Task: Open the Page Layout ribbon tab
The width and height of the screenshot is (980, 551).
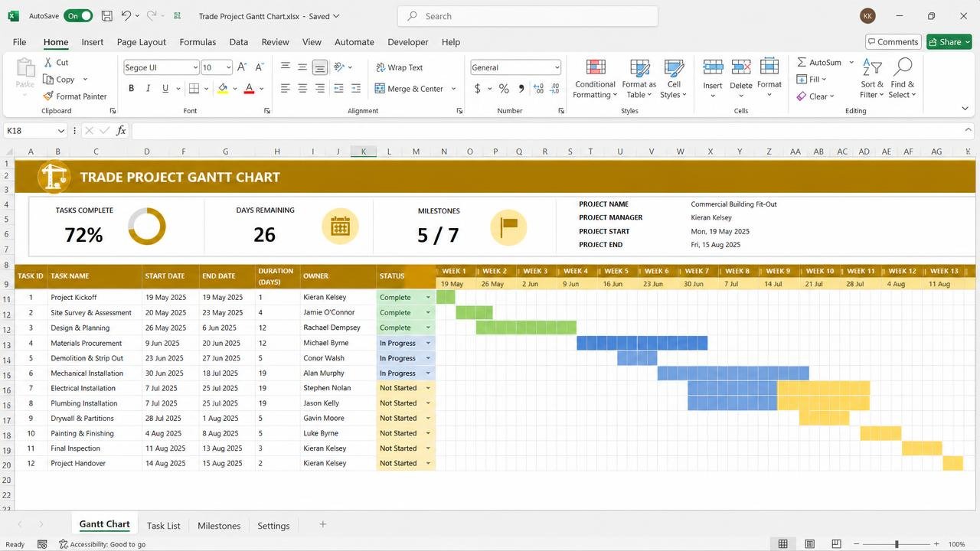Action: click(x=142, y=42)
